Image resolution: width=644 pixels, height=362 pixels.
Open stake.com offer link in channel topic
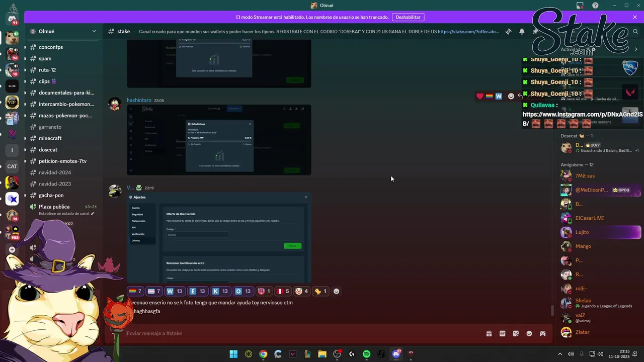(x=468, y=31)
